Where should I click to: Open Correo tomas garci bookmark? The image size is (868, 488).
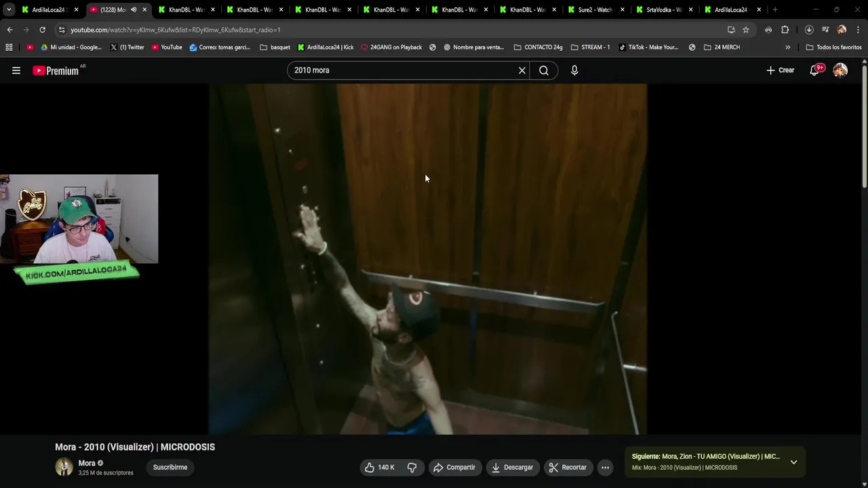click(220, 47)
